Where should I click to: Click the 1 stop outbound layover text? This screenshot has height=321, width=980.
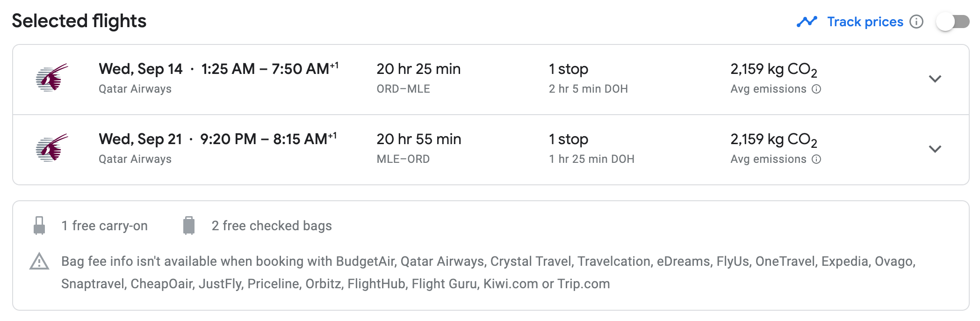point(569,69)
